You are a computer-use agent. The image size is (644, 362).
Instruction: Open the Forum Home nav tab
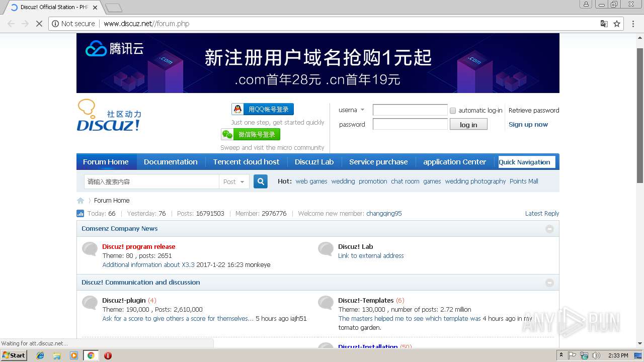point(106,162)
